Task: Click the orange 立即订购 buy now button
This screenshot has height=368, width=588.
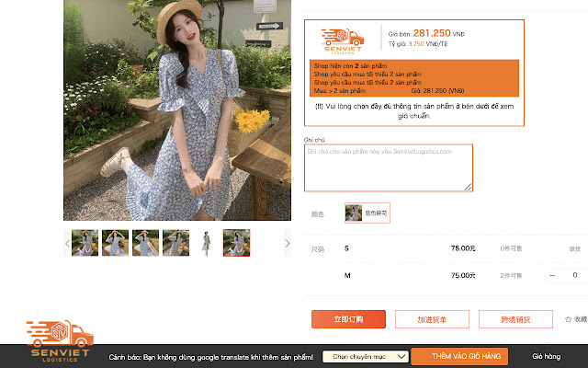Action: click(x=348, y=319)
